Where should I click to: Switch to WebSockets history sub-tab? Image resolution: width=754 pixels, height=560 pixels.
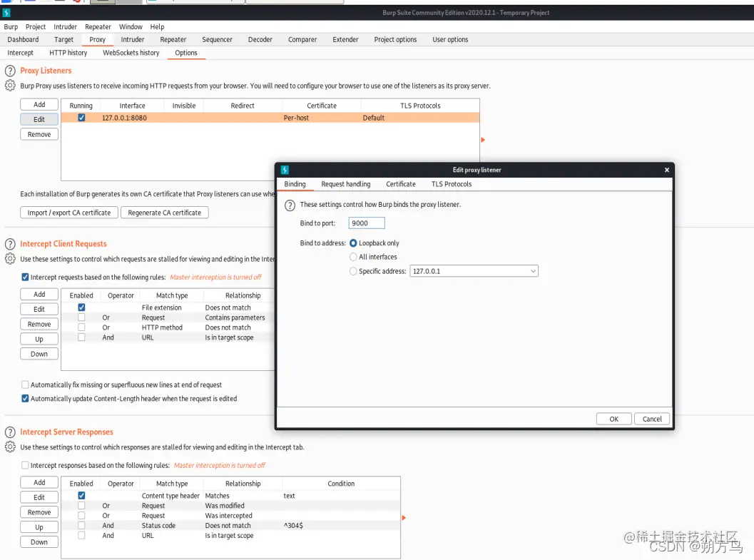pos(131,53)
